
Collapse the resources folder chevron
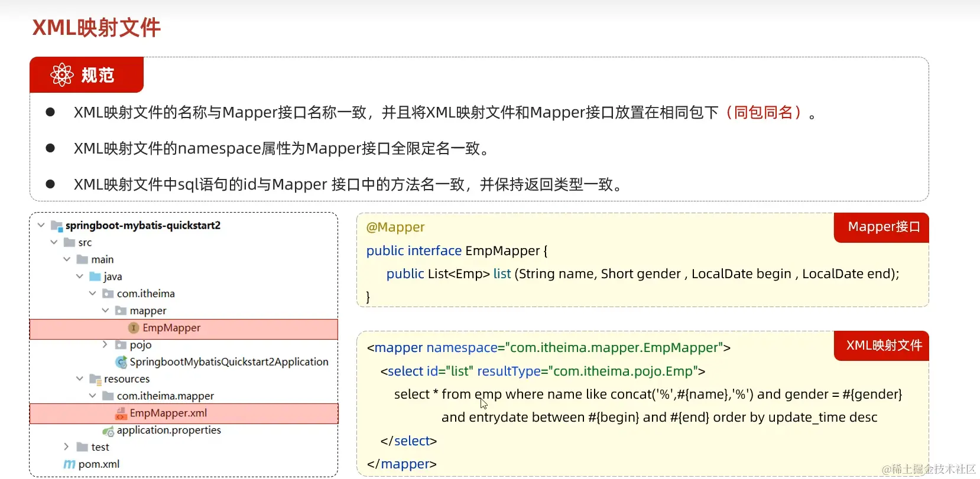80,379
